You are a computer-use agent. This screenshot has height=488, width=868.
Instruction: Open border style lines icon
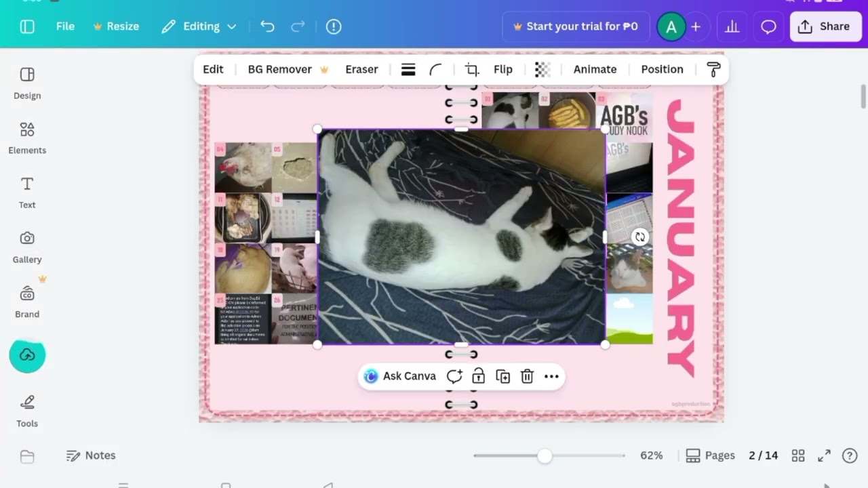[x=408, y=69]
